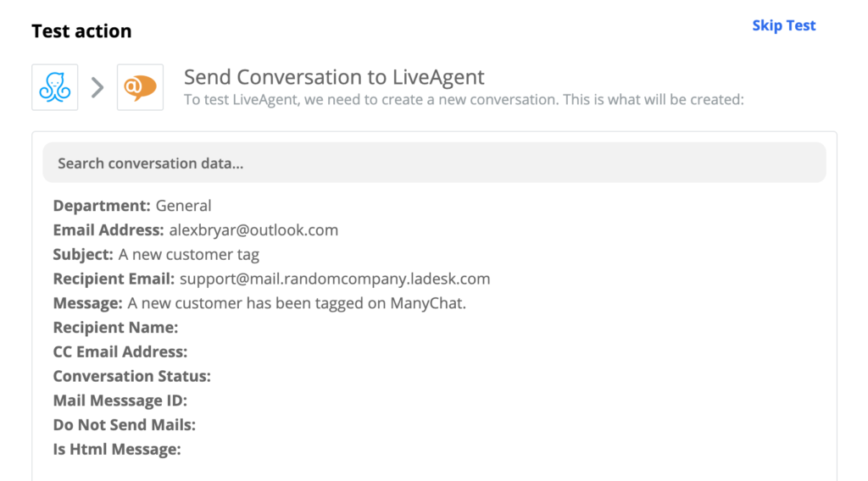868x481 pixels.
Task: Click the Email Address field label
Action: click(108, 230)
